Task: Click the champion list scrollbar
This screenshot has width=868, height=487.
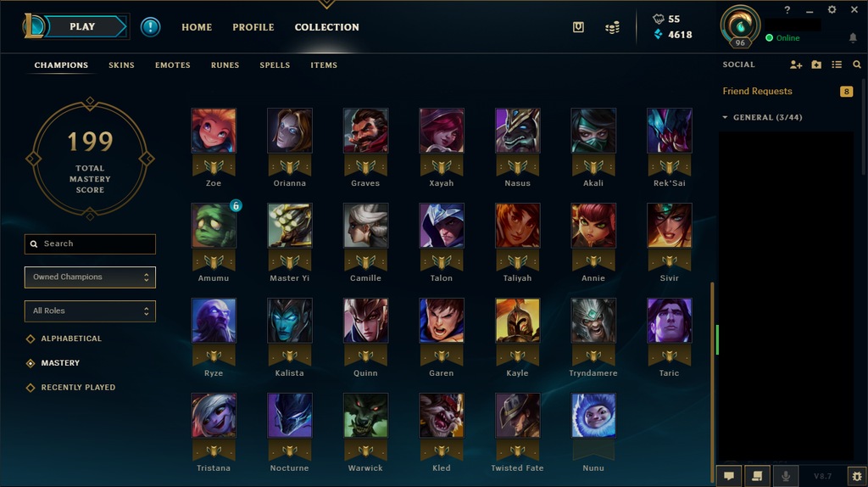Action: tap(712, 383)
